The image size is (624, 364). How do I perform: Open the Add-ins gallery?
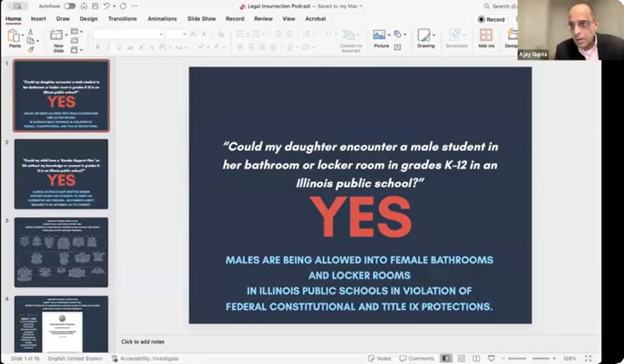pos(486,35)
